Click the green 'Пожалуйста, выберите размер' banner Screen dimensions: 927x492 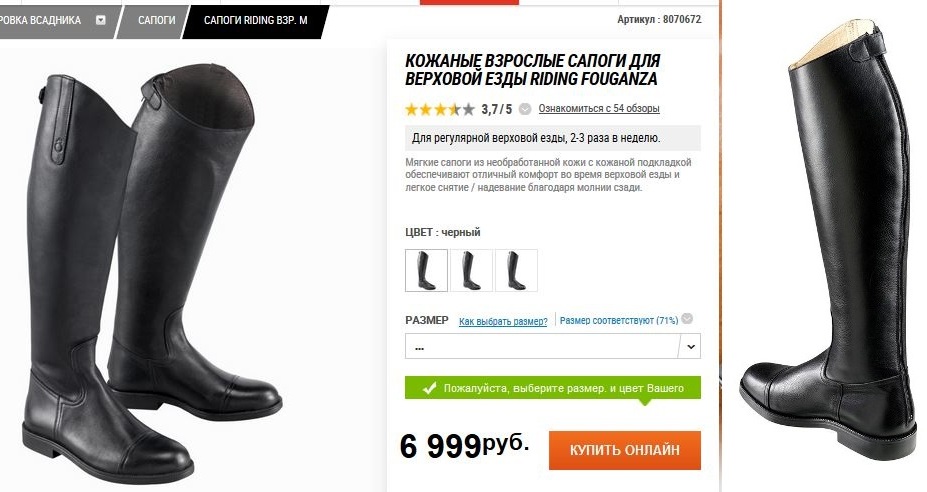point(553,388)
